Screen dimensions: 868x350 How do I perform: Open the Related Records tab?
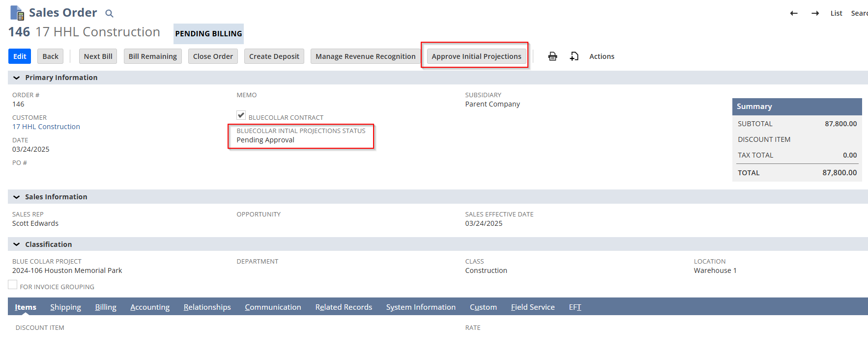click(x=344, y=307)
